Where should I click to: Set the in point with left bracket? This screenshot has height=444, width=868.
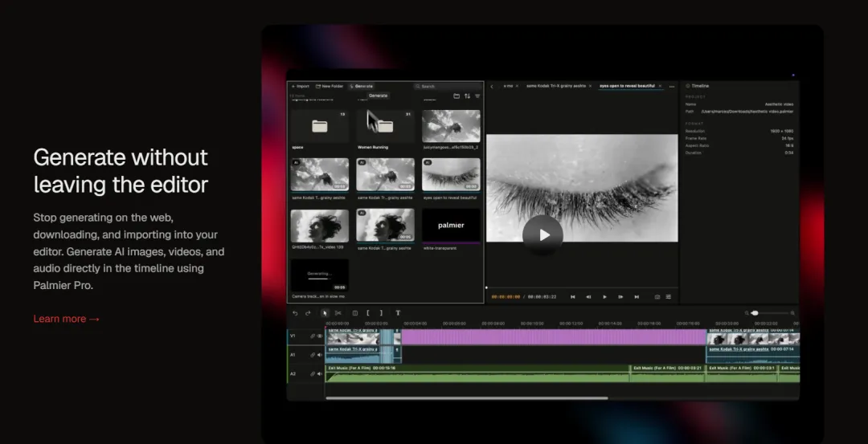point(367,313)
